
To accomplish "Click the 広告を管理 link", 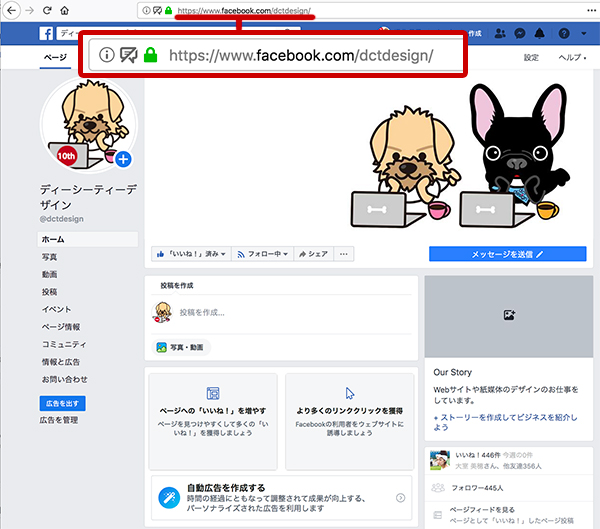I will pos(59,420).
